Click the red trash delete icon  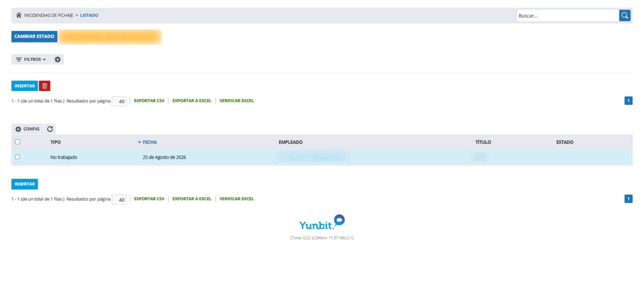pyautogui.click(x=45, y=86)
